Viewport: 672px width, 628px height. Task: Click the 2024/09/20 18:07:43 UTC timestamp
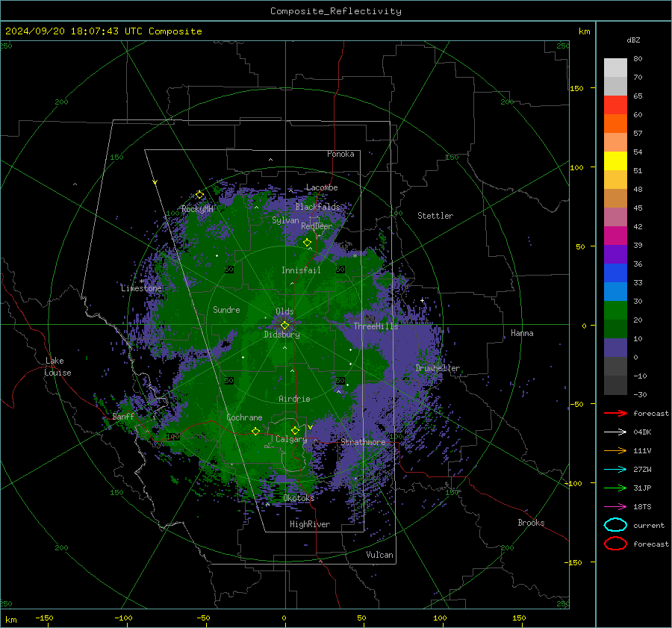[x=103, y=31]
